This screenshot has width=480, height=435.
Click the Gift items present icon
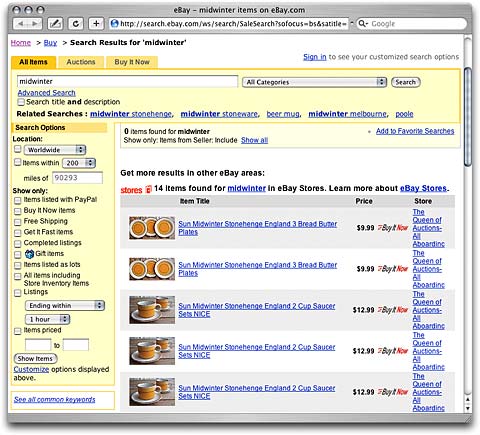click(29, 254)
